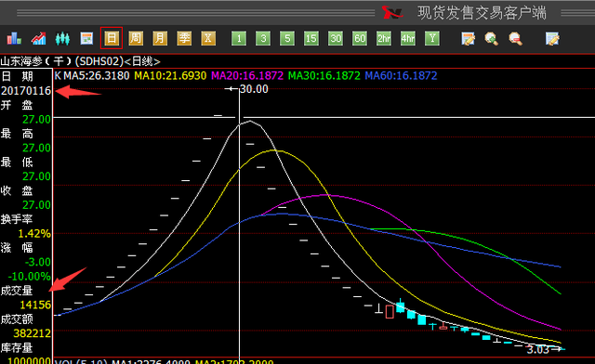
Task: Select the 60-minute interval button
Action: coord(360,38)
